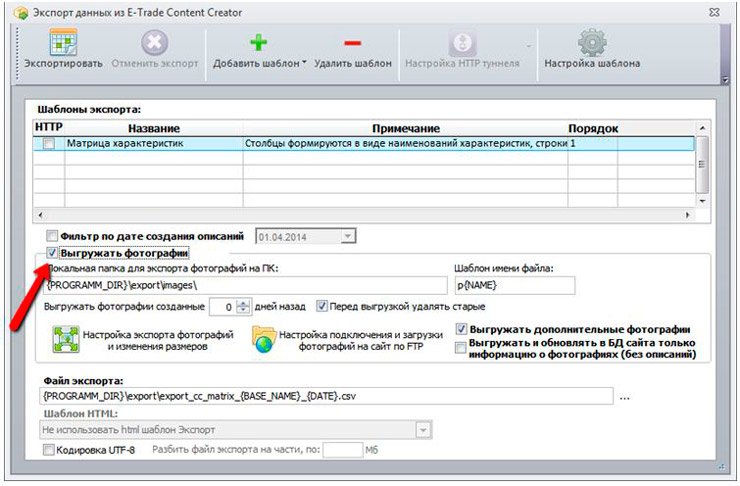Expand the Добавить шаблон dropdown arrow
740x486 pixels.
coord(304,63)
